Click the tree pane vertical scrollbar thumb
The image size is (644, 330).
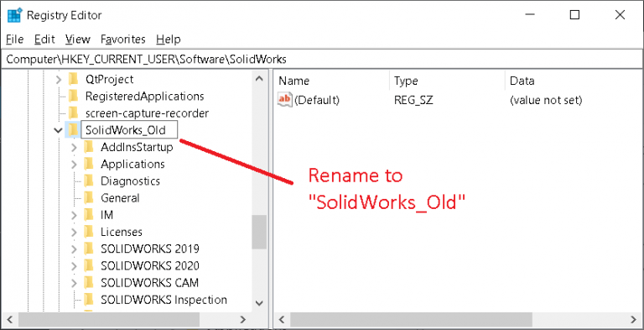pos(259,232)
